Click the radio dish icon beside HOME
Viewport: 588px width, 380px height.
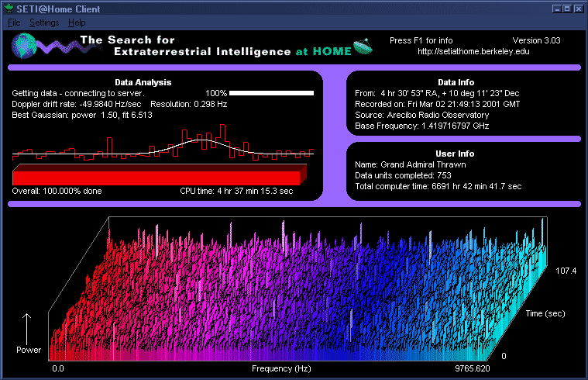pyautogui.click(x=363, y=47)
